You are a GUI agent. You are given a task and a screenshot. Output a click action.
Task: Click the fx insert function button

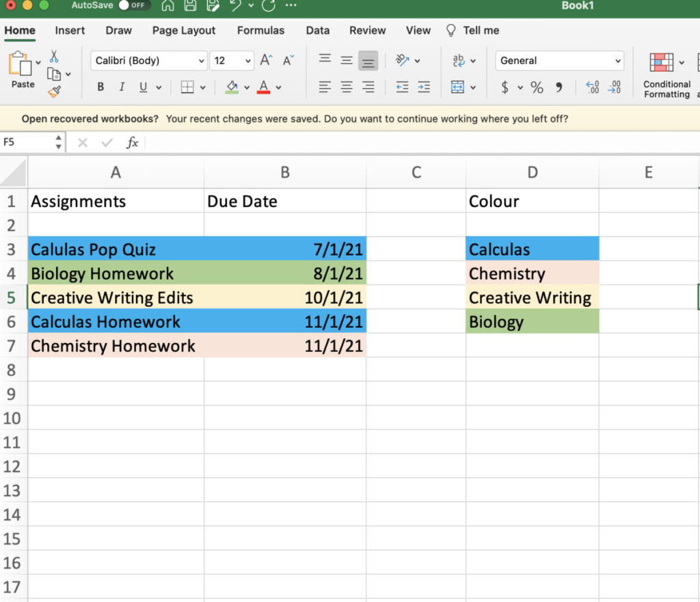click(133, 142)
